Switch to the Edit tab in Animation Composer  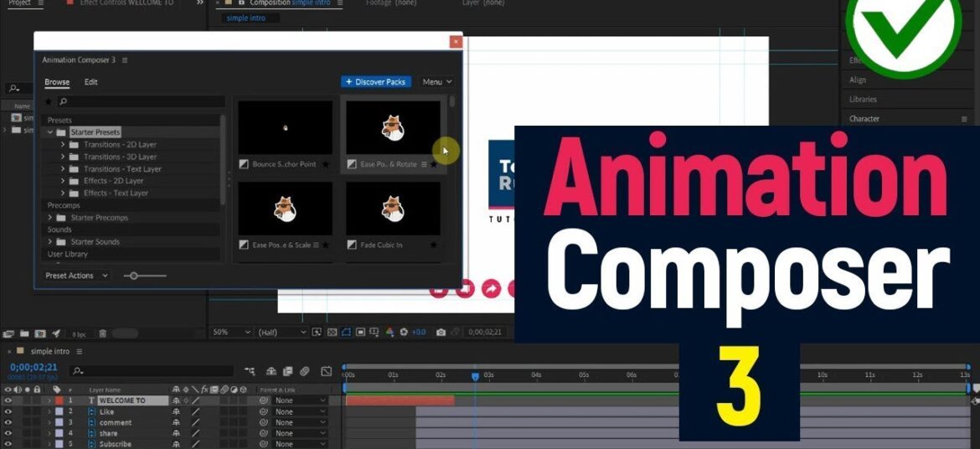[90, 82]
